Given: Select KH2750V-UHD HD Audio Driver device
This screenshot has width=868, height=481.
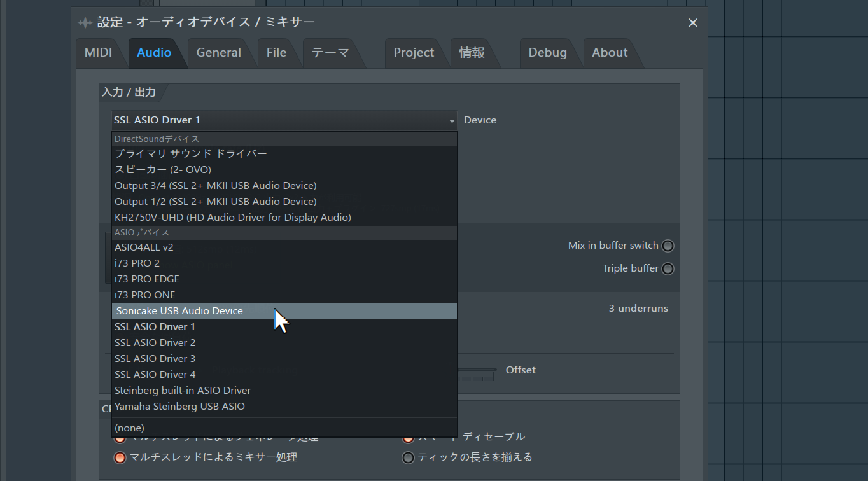Looking at the screenshot, I should [x=284, y=218].
